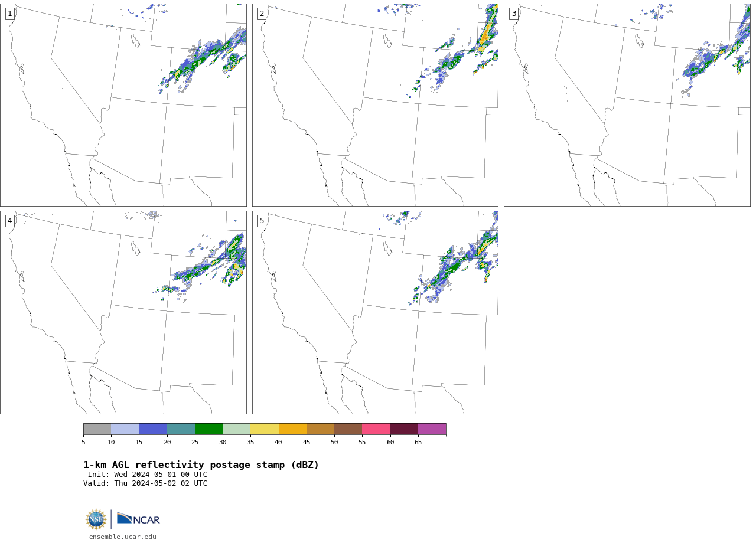The image size is (756, 543).
Task: Select the orange 40-45 dBZ swatch
Action: click(x=292, y=429)
